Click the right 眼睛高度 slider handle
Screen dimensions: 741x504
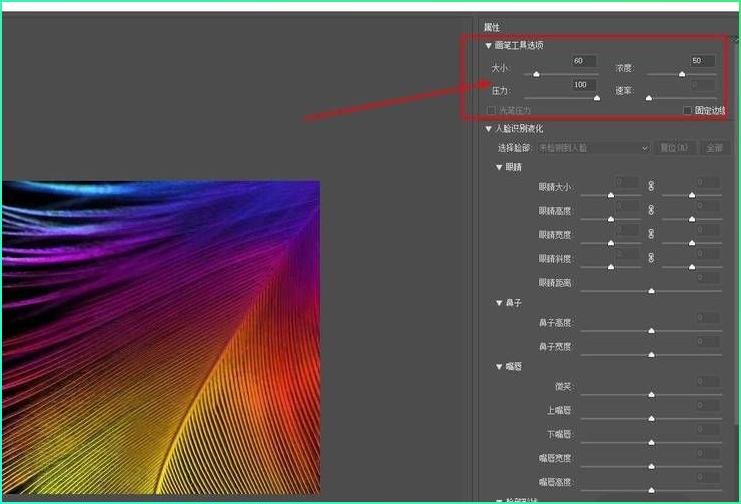(692, 219)
